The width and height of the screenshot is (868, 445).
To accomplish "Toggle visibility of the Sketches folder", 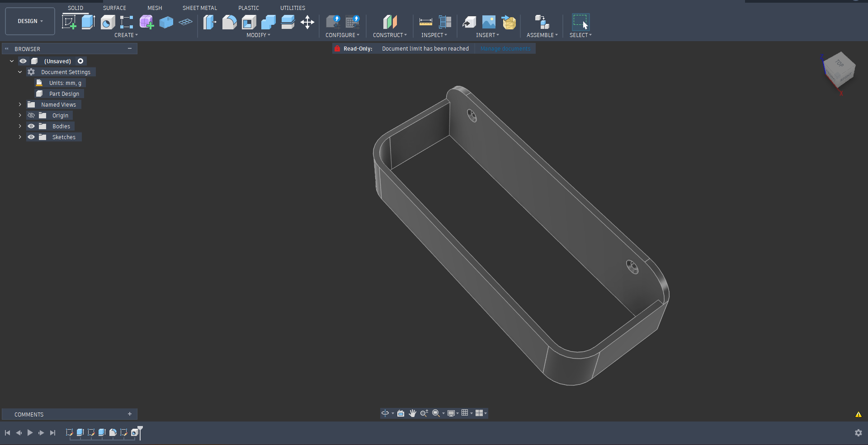I will tap(31, 137).
